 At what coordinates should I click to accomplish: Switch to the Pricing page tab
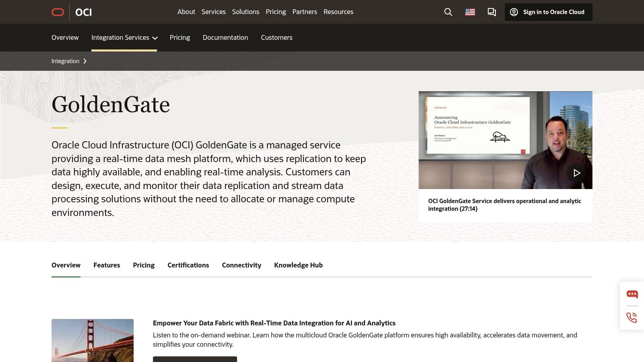click(x=144, y=265)
